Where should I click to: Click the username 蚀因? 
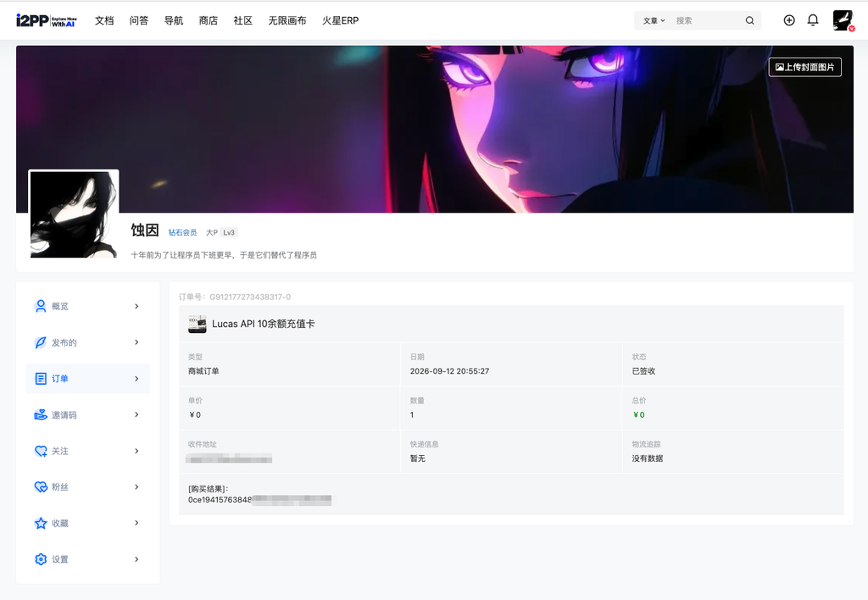[x=145, y=231]
